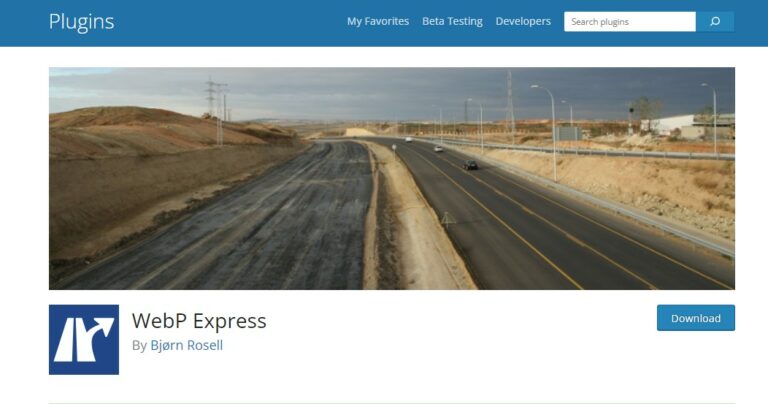The height and width of the screenshot is (404, 768).
Task: Click the magnifying glass search icon
Action: click(x=715, y=22)
